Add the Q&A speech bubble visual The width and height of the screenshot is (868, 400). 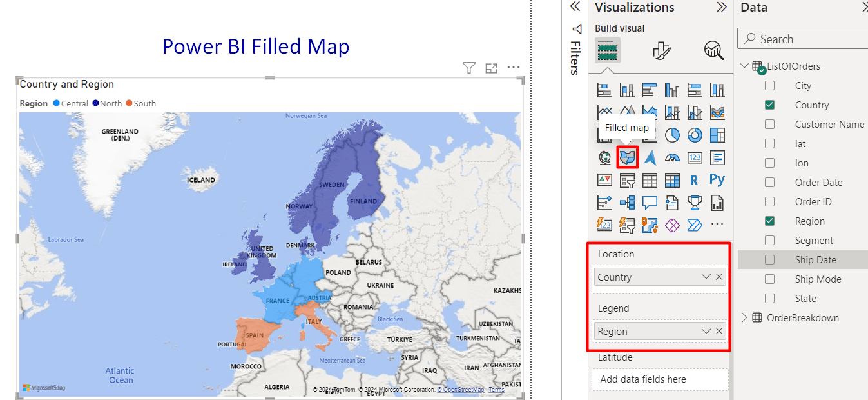(x=650, y=203)
